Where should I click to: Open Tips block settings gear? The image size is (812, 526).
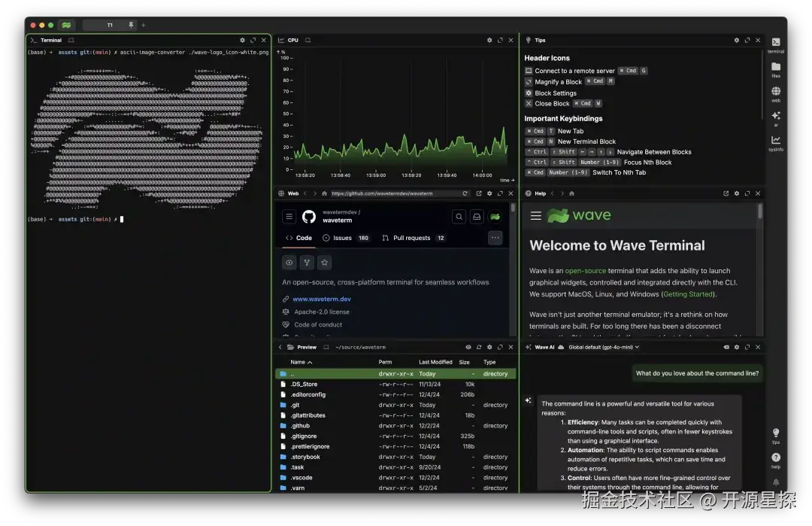pos(736,40)
